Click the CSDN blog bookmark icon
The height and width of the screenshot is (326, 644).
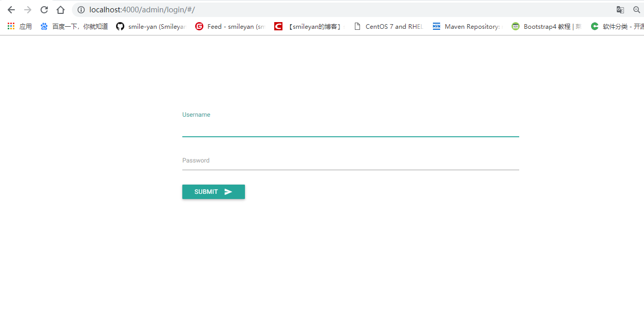click(x=278, y=26)
